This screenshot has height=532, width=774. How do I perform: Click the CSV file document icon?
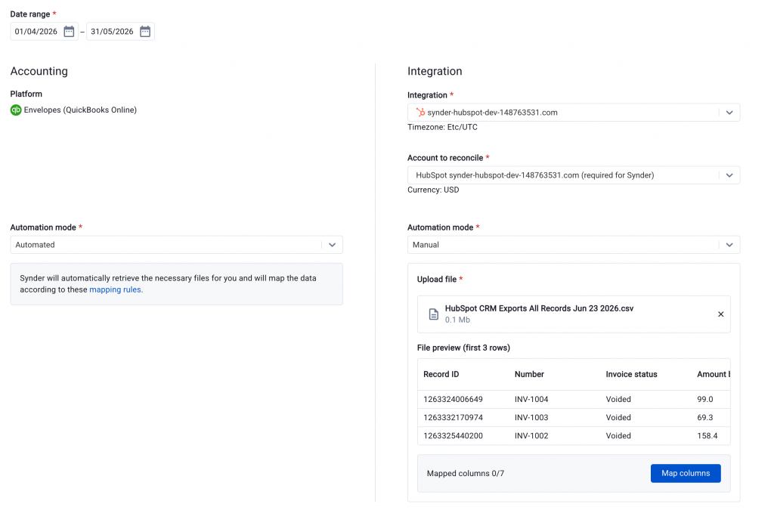[433, 314]
